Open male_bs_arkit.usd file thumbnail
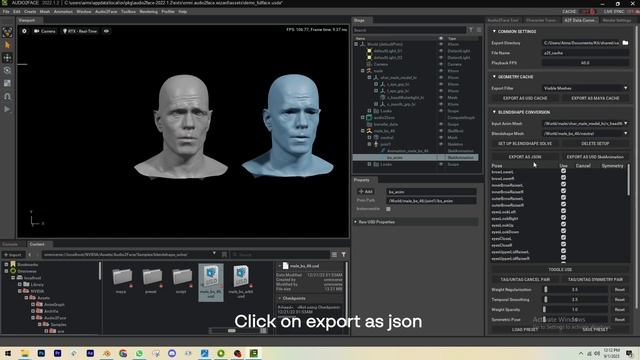 click(241, 282)
